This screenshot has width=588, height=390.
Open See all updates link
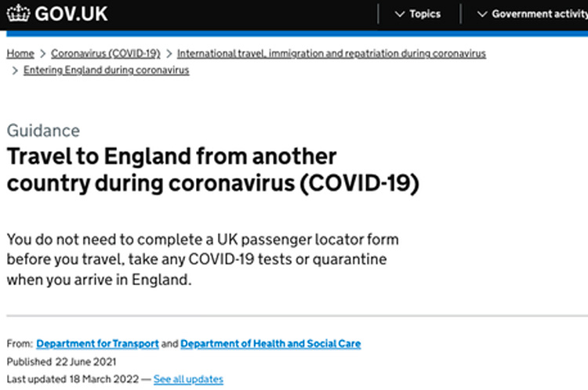click(188, 379)
